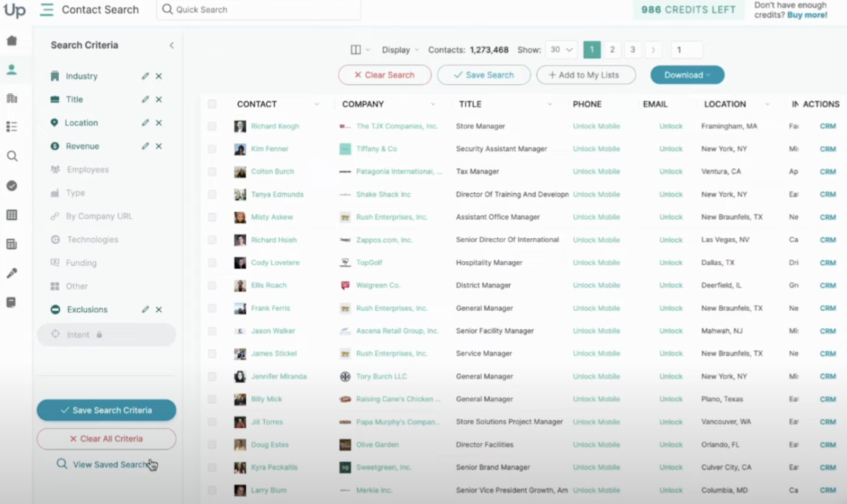This screenshot has height=504, width=847.
Task: Tick the checkbox for Richard Keogh
Action: tap(212, 126)
